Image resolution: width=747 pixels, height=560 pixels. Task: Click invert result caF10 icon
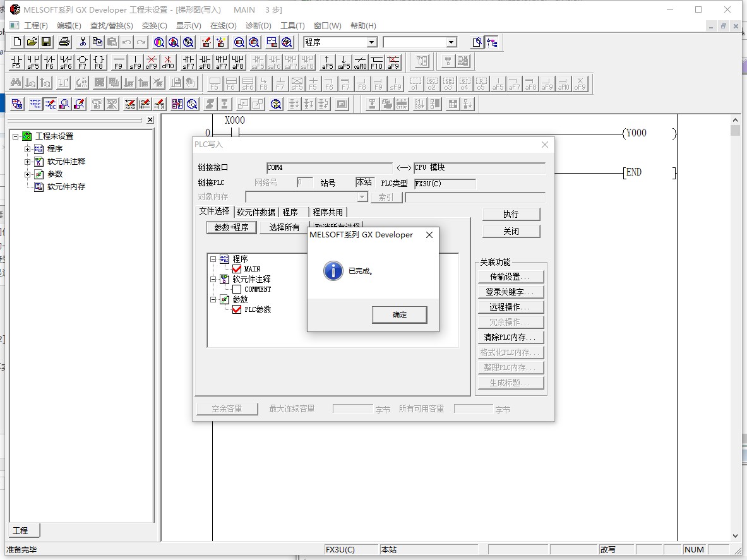click(360, 62)
